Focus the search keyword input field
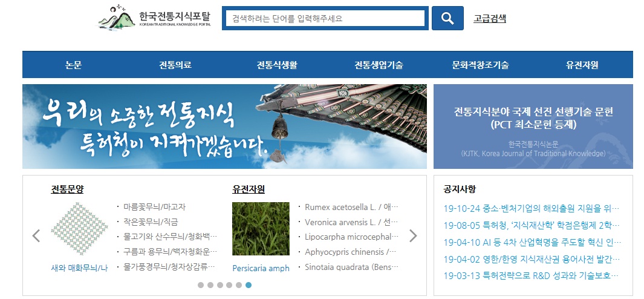 [325, 18]
